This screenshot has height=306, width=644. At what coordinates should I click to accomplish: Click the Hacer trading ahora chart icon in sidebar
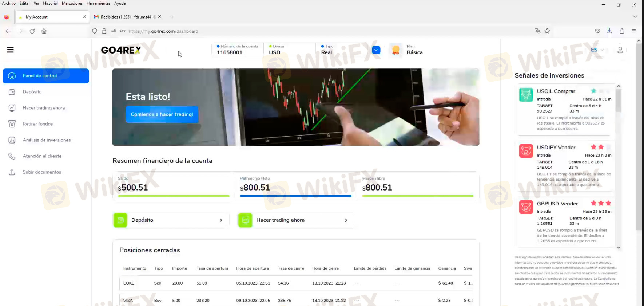tap(12, 108)
